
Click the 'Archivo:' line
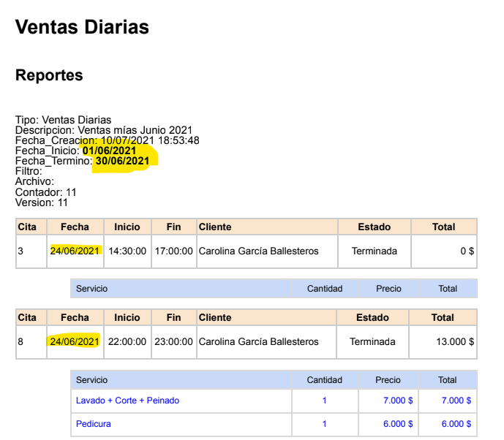[34, 181]
